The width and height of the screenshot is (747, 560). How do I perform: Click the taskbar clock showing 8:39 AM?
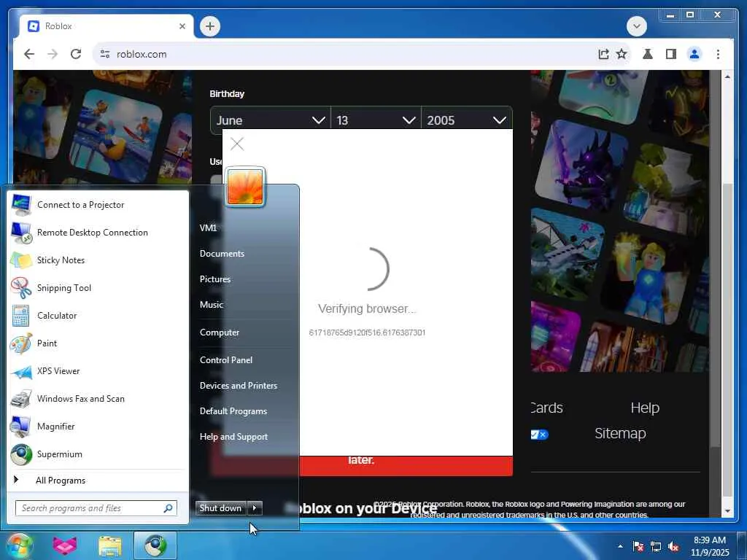[x=710, y=546]
